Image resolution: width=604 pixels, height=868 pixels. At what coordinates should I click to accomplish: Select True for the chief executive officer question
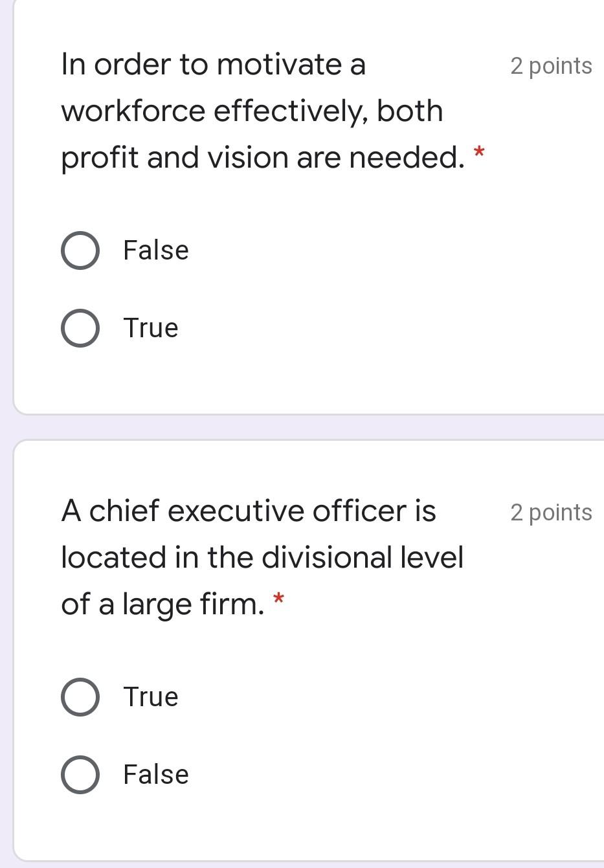pyautogui.click(x=80, y=696)
